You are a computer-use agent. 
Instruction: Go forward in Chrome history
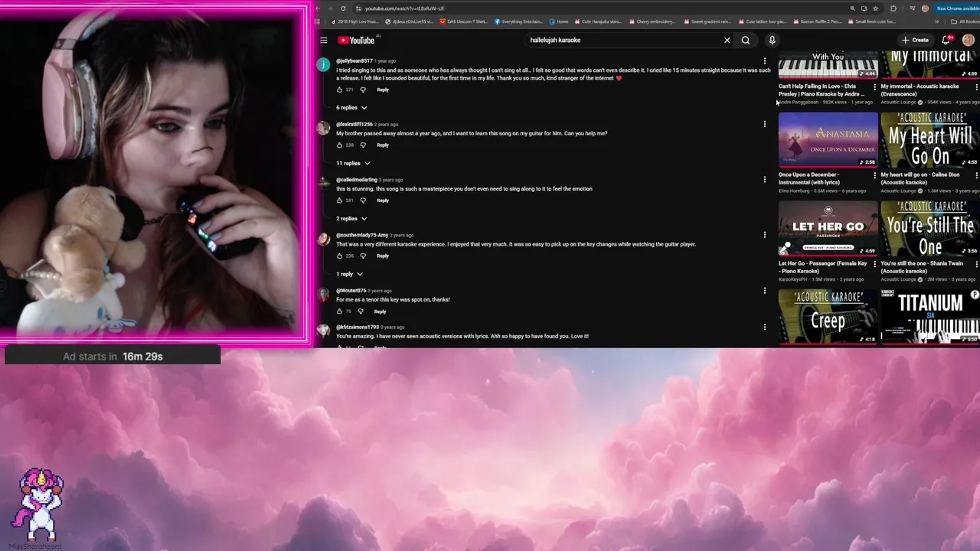[x=330, y=8]
